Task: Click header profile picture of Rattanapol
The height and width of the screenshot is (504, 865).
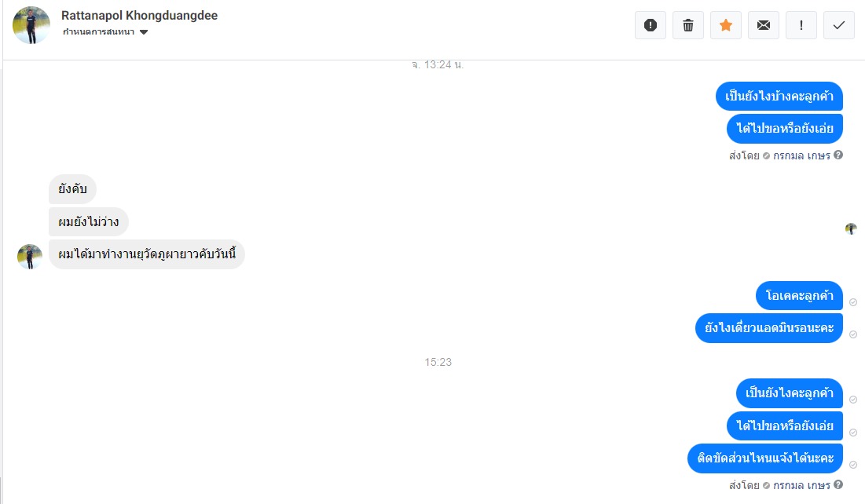Action: tap(31, 25)
